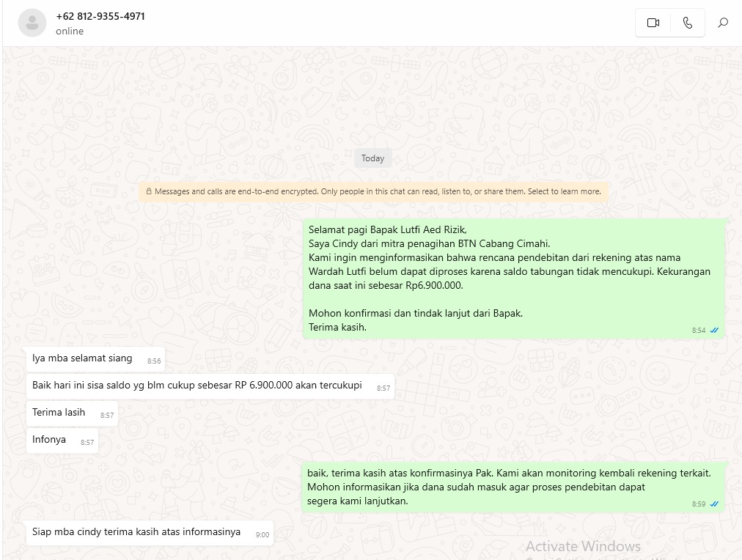Click the "Today" date chip
The width and height of the screenshot is (742, 560).
[x=372, y=158]
